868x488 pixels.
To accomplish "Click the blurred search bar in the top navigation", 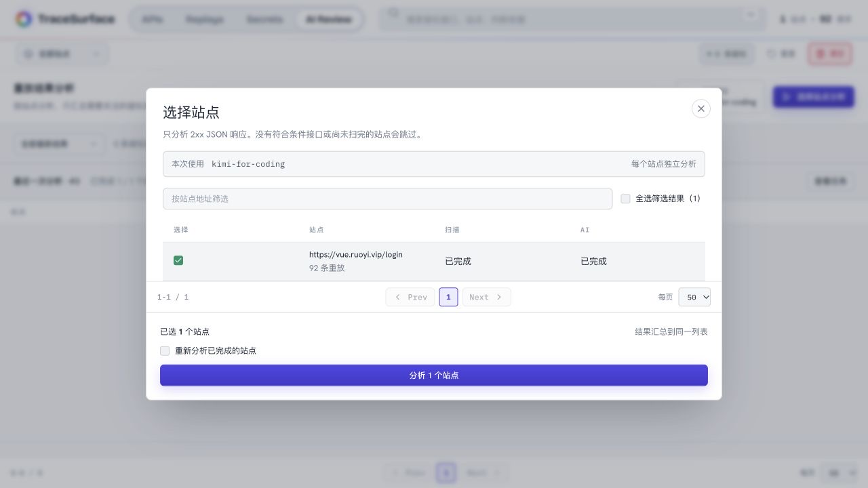I will click(x=572, y=19).
